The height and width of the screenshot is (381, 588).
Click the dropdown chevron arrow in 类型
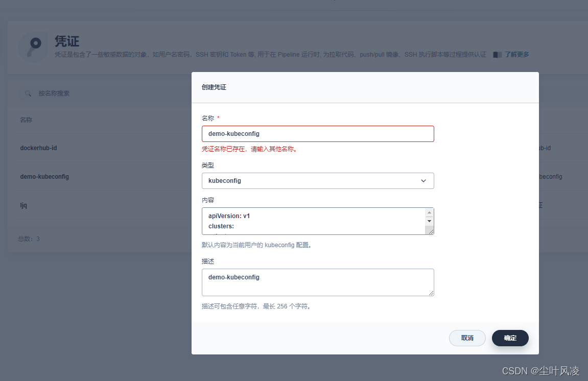[x=424, y=181]
